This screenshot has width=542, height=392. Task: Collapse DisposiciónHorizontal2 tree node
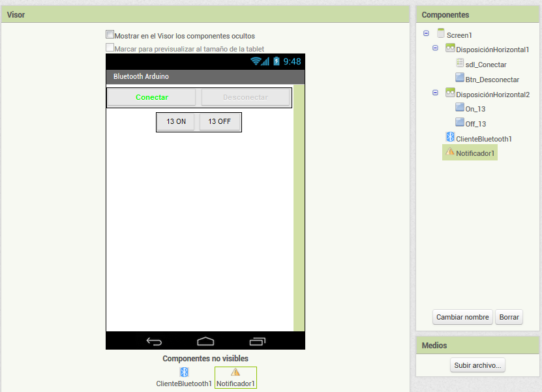[435, 93]
